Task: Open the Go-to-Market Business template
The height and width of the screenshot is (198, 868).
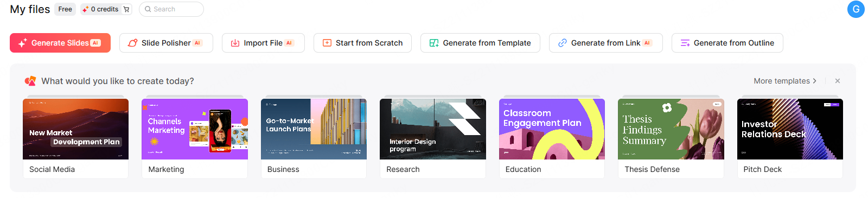Action: (x=314, y=129)
